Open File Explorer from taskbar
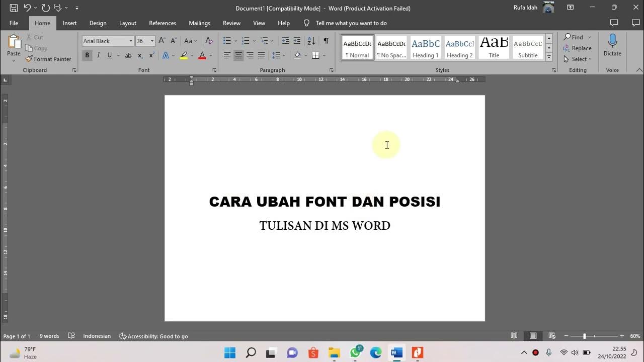Screen dimensions: 644x362 point(334,352)
